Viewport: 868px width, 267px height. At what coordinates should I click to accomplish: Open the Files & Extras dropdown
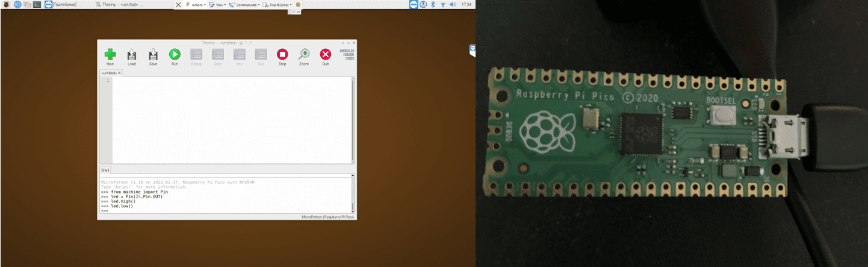(x=277, y=4)
